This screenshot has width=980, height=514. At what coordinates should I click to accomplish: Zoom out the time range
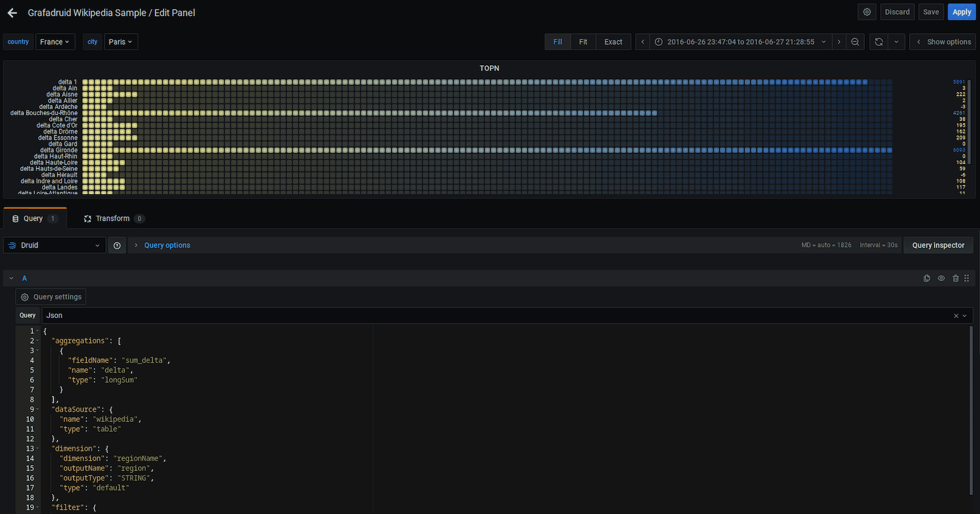pos(855,42)
